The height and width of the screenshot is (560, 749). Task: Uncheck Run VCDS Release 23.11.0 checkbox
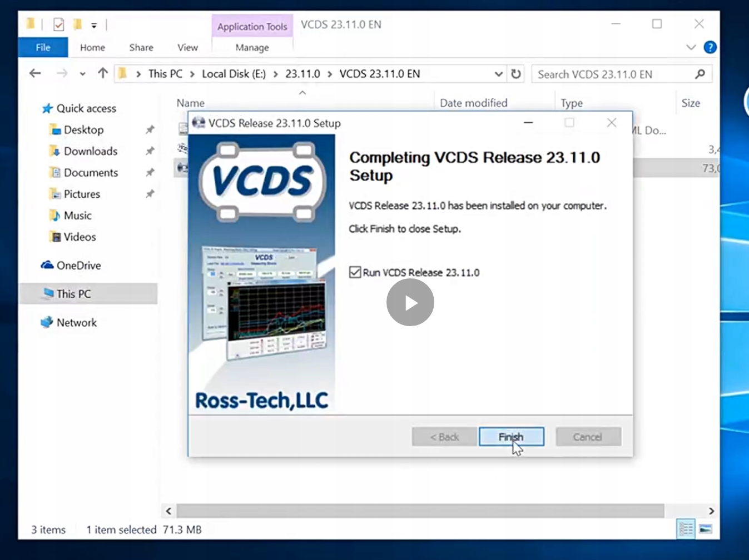click(355, 272)
